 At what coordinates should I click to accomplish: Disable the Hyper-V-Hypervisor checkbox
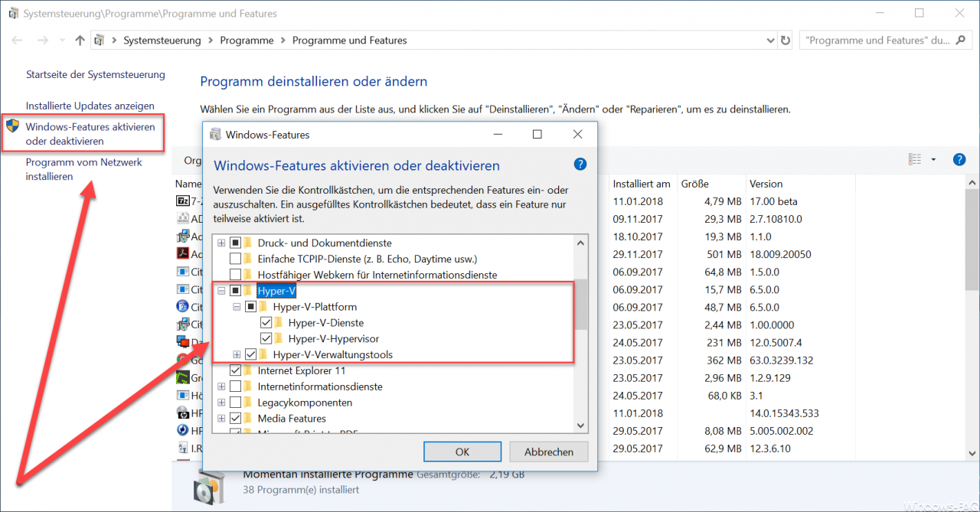pyautogui.click(x=266, y=338)
